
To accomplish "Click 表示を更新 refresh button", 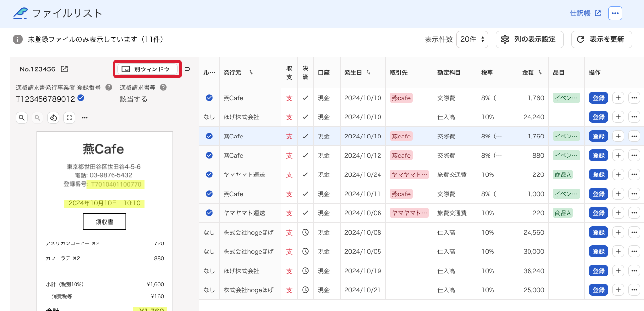I will 602,39.
